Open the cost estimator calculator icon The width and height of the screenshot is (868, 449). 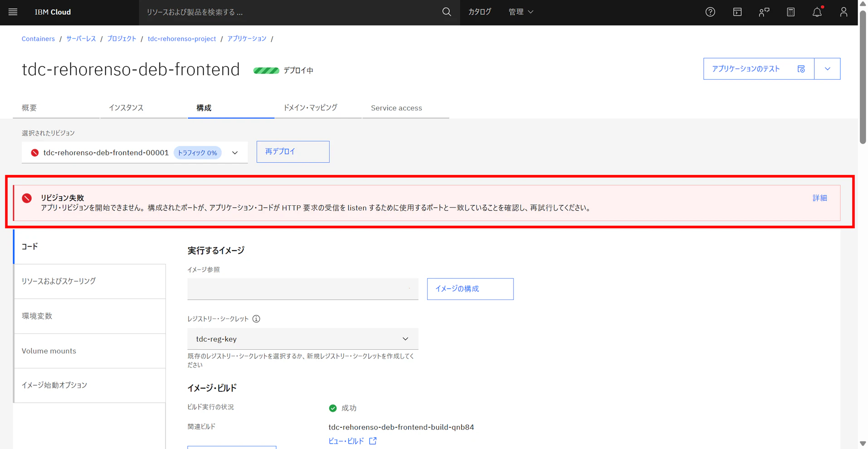click(x=790, y=12)
